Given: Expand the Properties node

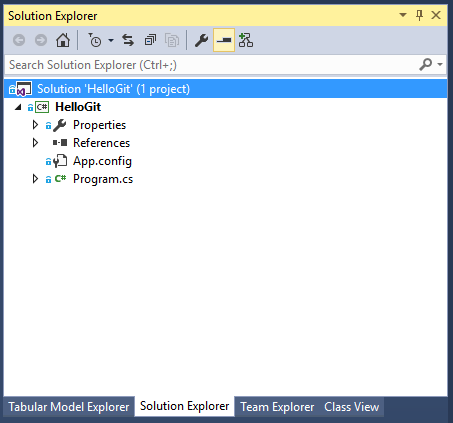Looking at the screenshot, I should click(x=35, y=125).
